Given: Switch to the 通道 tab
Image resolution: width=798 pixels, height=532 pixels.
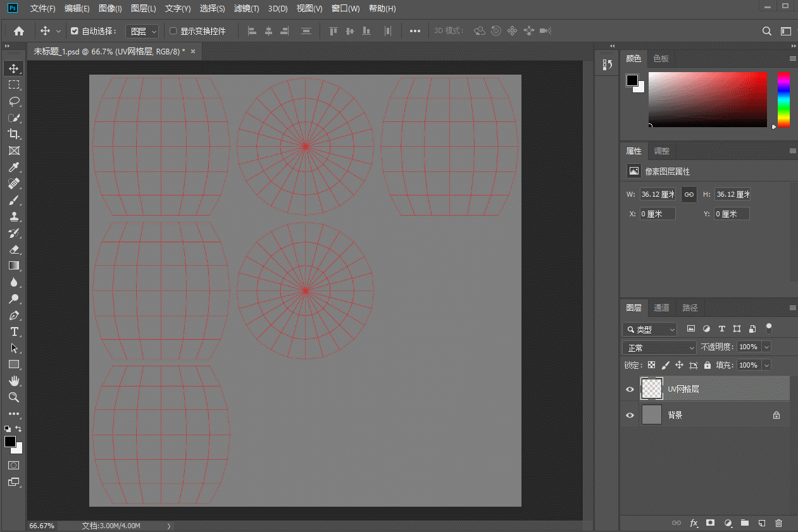Looking at the screenshot, I should pos(661,308).
